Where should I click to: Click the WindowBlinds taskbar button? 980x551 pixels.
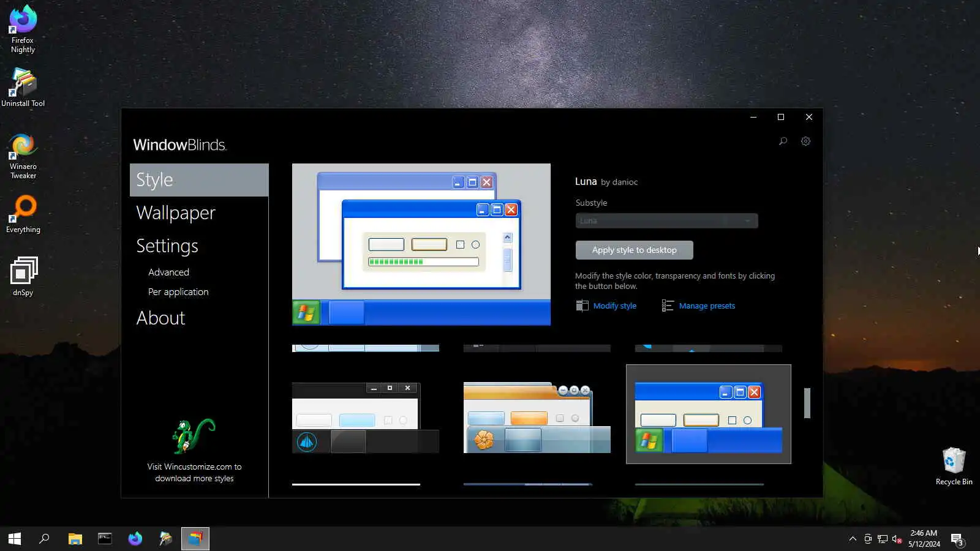point(195,539)
